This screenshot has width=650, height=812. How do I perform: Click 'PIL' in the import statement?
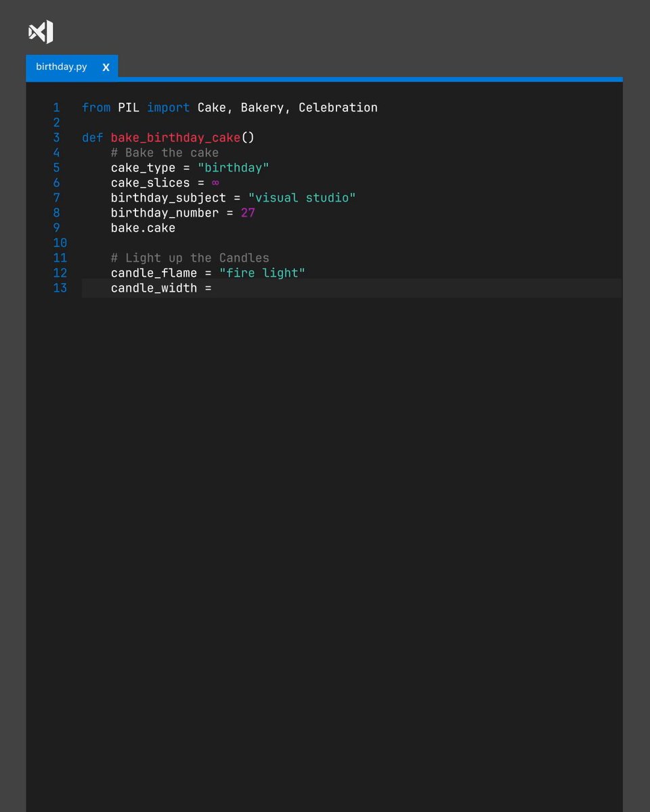tap(129, 108)
